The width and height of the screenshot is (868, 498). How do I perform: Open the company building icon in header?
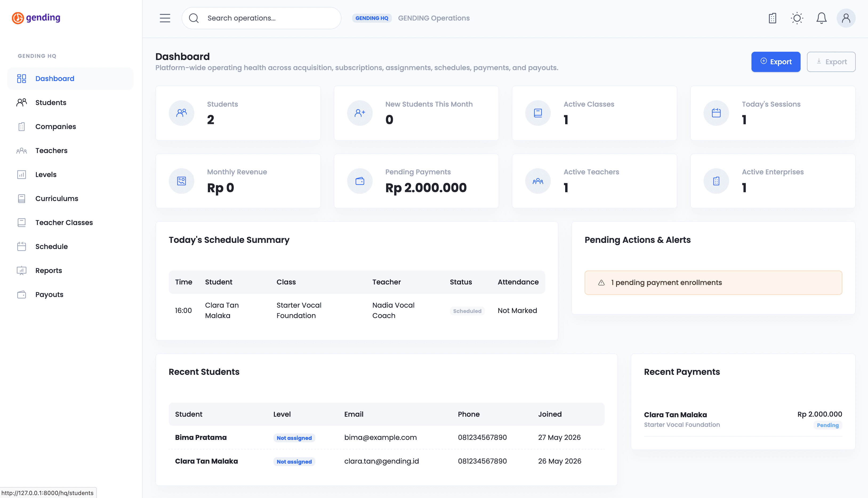tap(772, 18)
